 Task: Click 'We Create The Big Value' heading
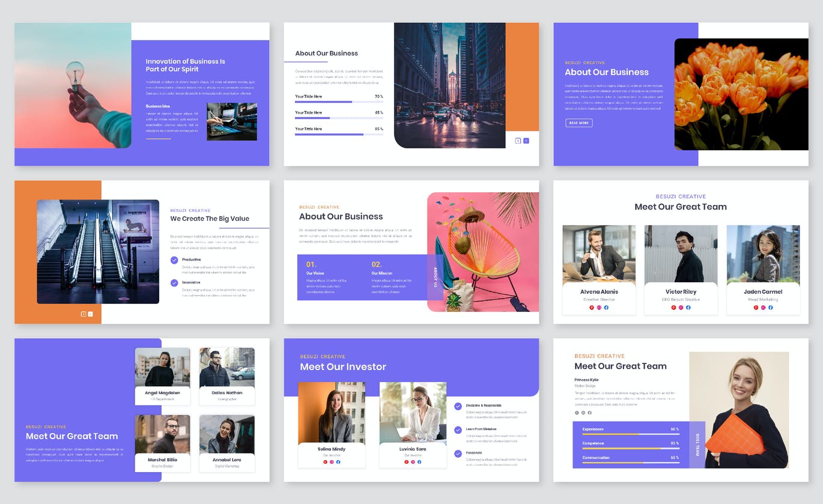[210, 219]
